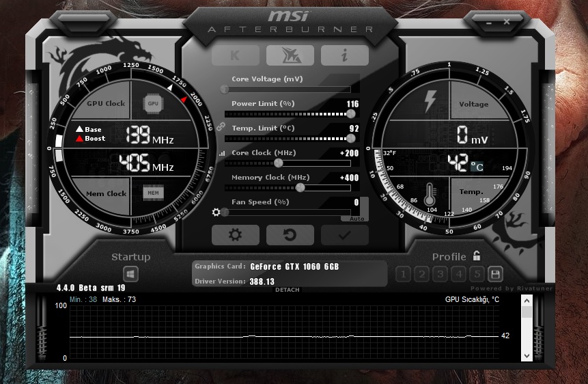Screen dimensions: 588x384
Task: Click the thermometer temperature icon
Action: pyautogui.click(x=430, y=195)
